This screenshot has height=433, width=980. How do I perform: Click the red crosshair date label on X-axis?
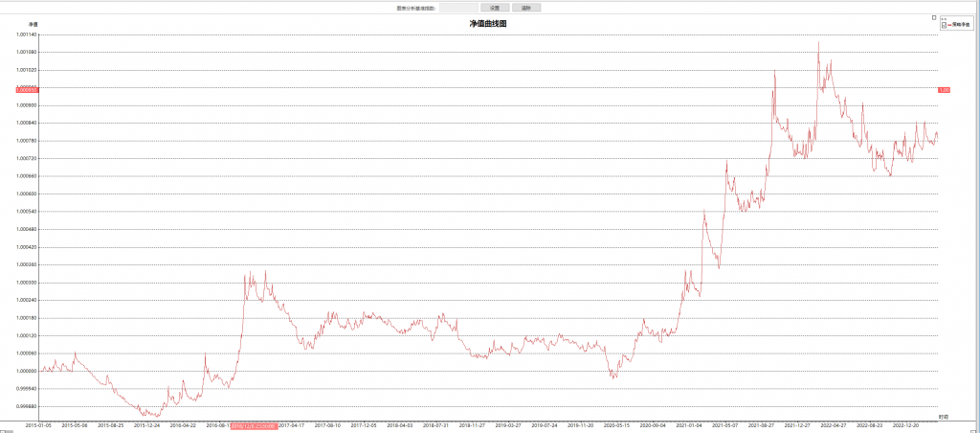point(254,424)
